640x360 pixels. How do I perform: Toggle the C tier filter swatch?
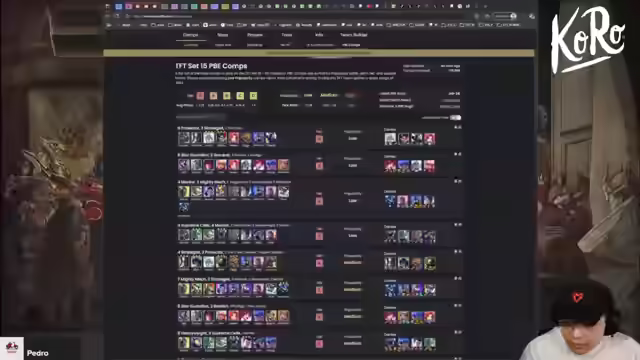[240, 96]
